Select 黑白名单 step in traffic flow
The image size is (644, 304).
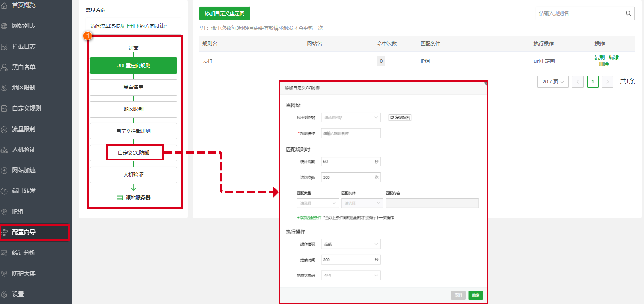pos(133,87)
